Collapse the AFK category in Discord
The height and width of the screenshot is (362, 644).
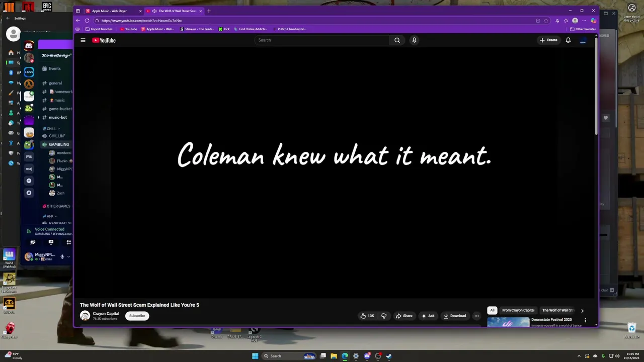tap(50, 216)
